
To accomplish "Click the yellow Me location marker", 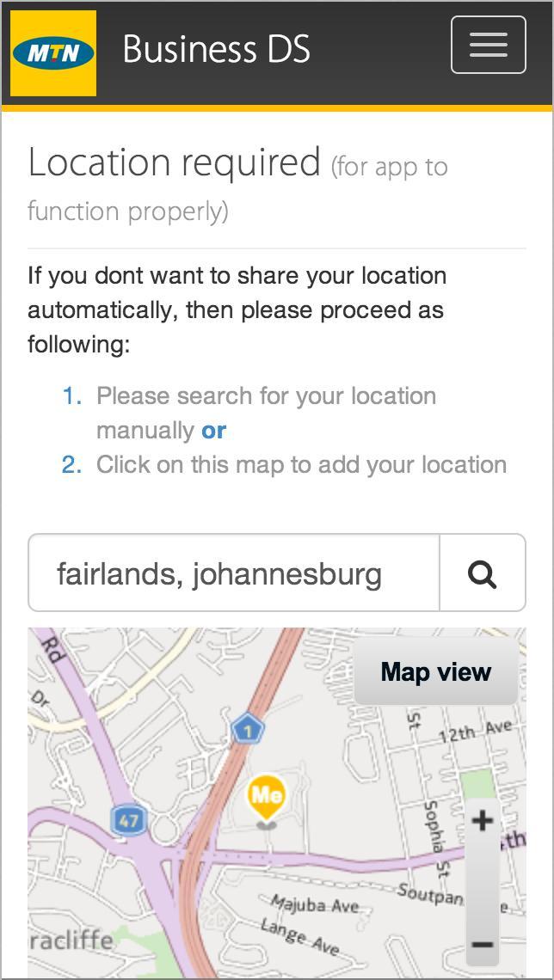I will tap(267, 798).
